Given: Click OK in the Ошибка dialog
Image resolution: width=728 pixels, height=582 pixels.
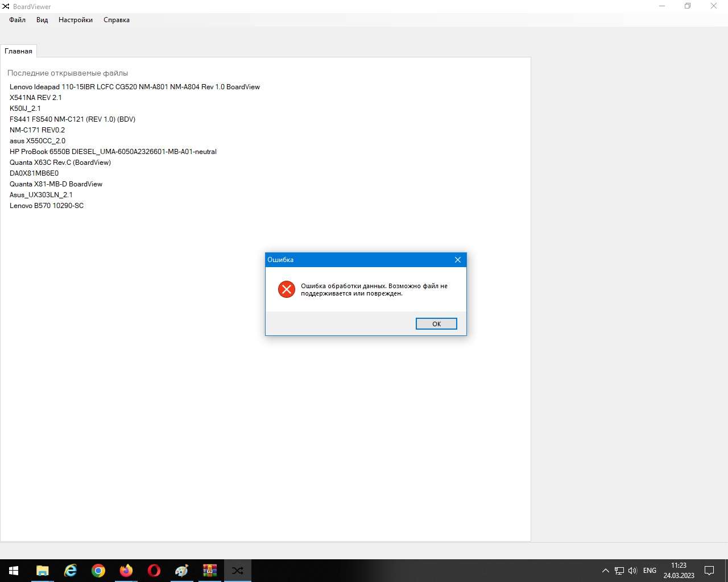Looking at the screenshot, I should [x=436, y=324].
